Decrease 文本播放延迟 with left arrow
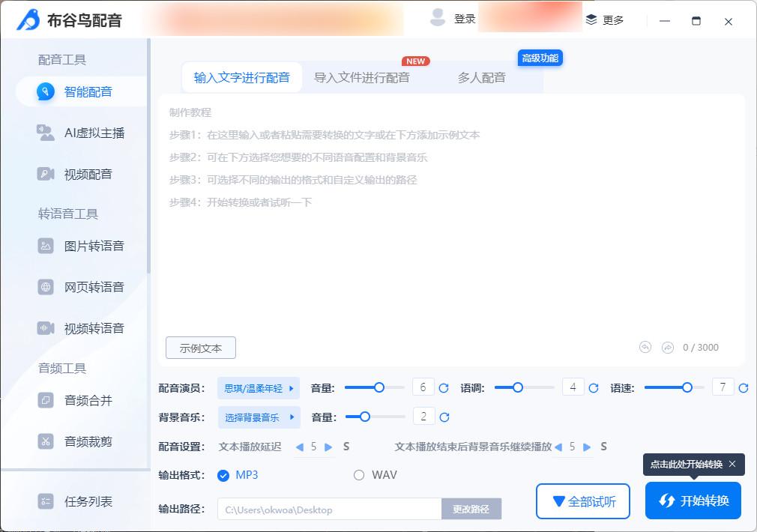The image size is (757, 532). point(299,447)
